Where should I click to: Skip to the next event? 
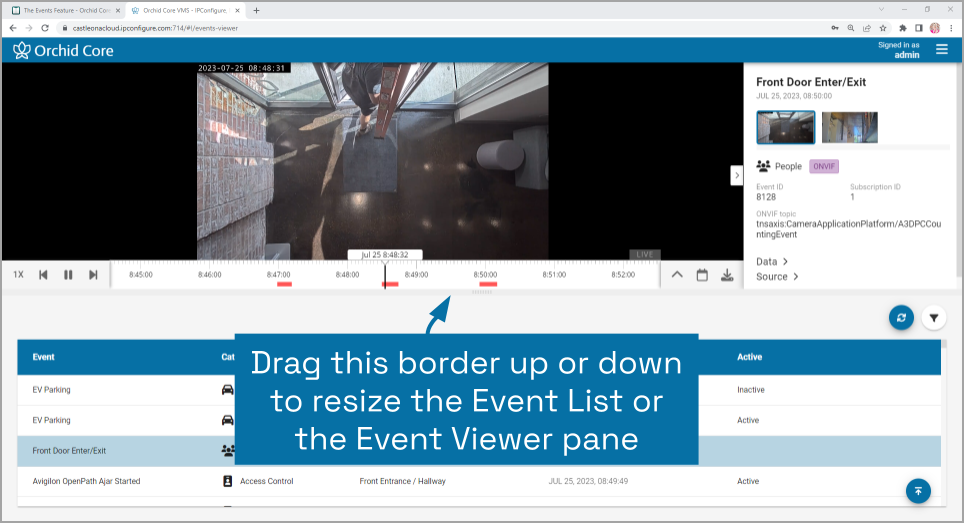93,275
